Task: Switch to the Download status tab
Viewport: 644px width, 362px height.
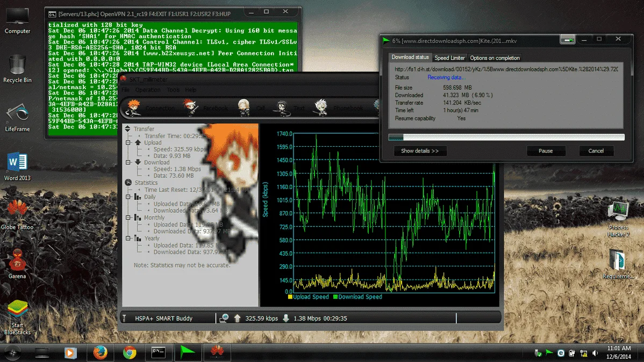Action: tap(410, 57)
